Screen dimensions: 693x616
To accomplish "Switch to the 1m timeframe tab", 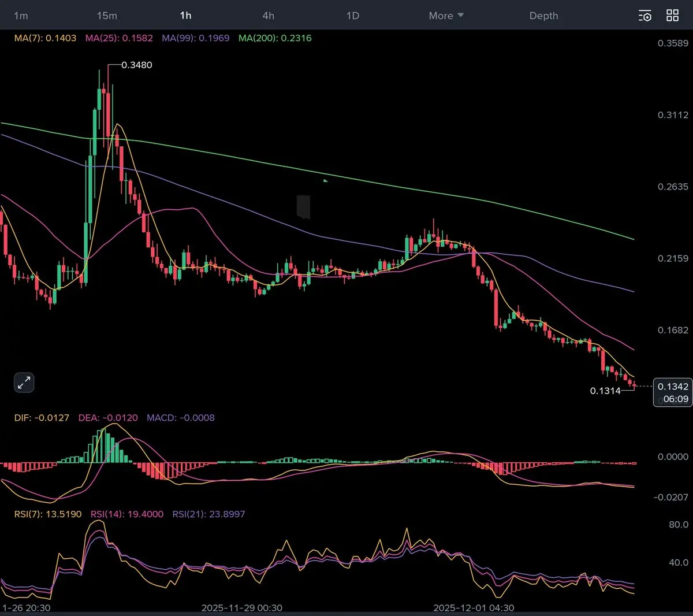I will [21, 16].
